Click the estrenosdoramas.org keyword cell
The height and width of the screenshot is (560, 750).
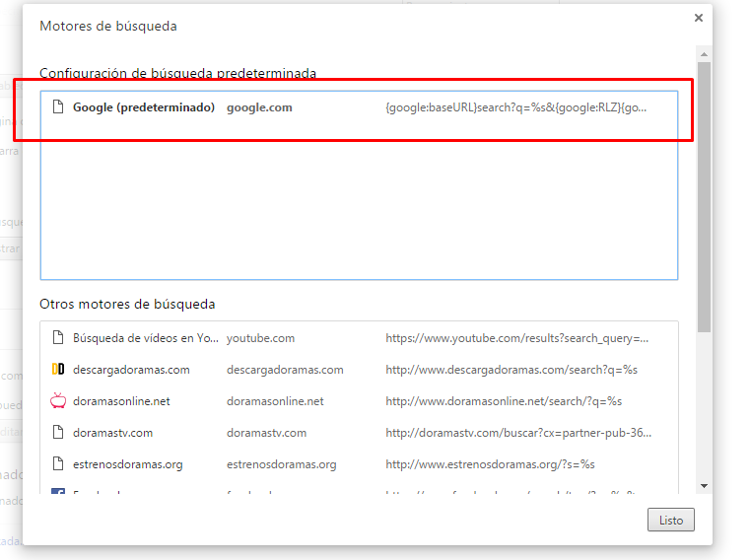281,464
